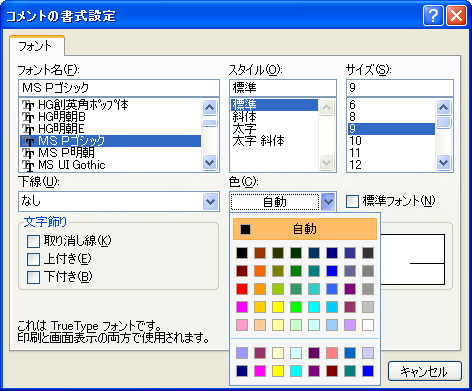Select the MS UI Gothic font
The height and width of the screenshot is (391, 472).
(110, 165)
